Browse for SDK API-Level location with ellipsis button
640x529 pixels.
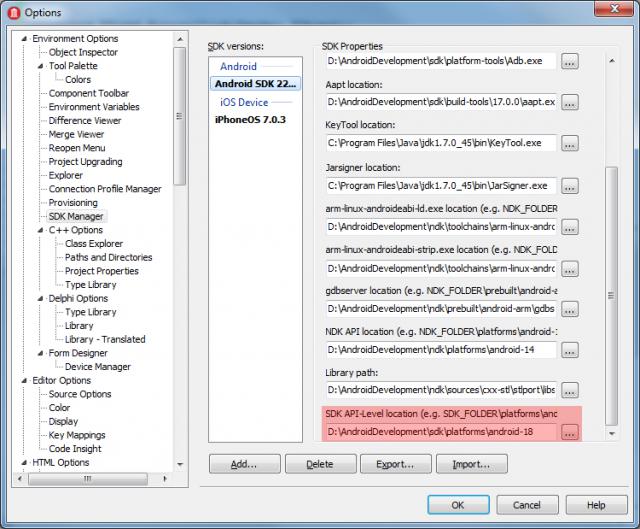point(570,432)
